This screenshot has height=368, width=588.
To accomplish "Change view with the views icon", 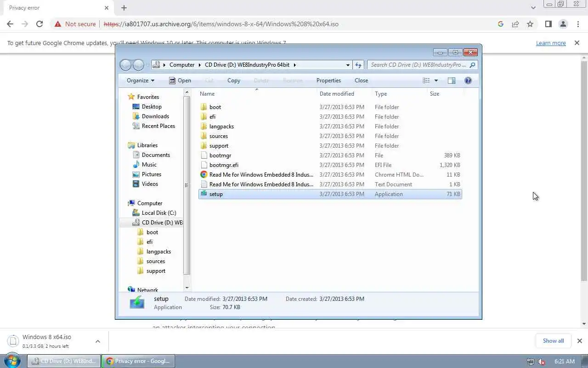I will pos(426,80).
